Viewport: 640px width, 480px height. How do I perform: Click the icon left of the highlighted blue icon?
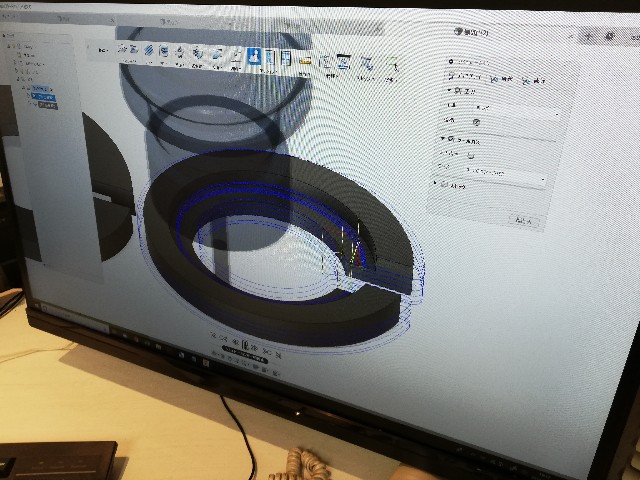(x=236, y=57)
